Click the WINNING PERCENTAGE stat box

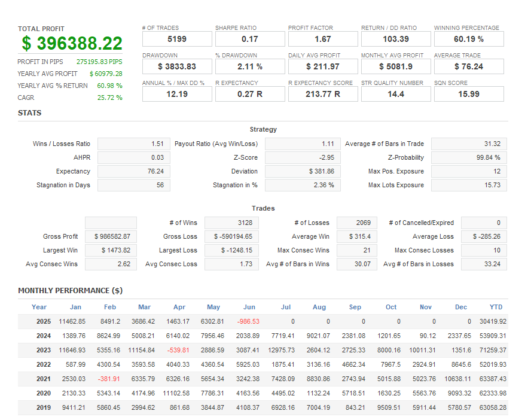tap(469, 38)
